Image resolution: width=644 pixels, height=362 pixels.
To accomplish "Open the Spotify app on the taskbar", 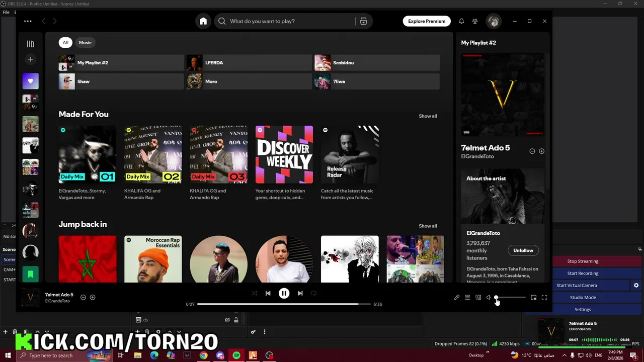I will (236, 355).
